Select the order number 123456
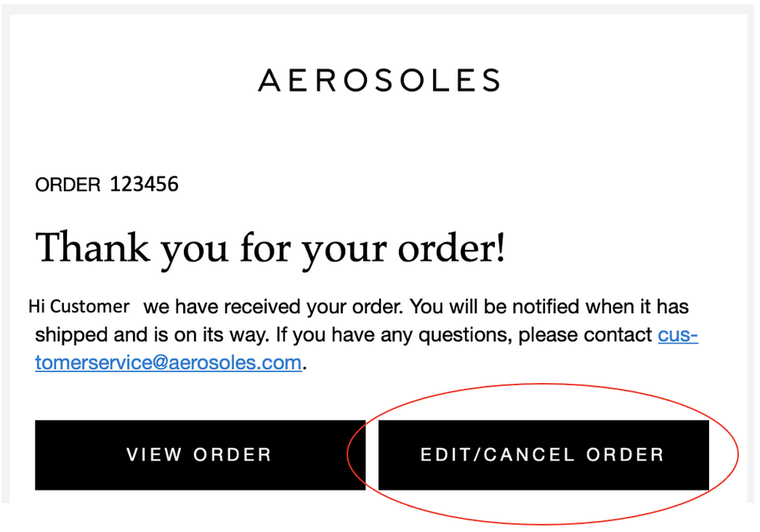760x532 pixels. [144, 184]
